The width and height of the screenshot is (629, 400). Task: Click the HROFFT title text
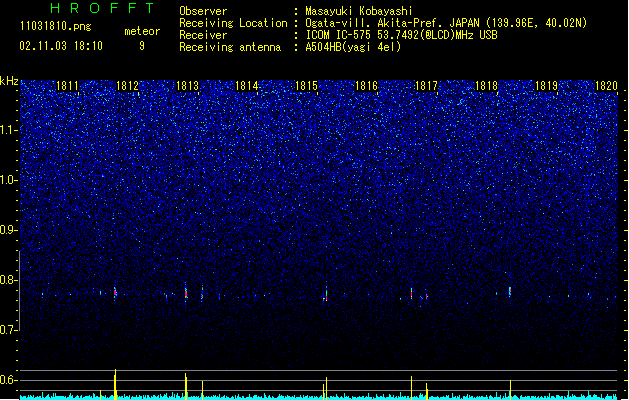pos(102,8)
